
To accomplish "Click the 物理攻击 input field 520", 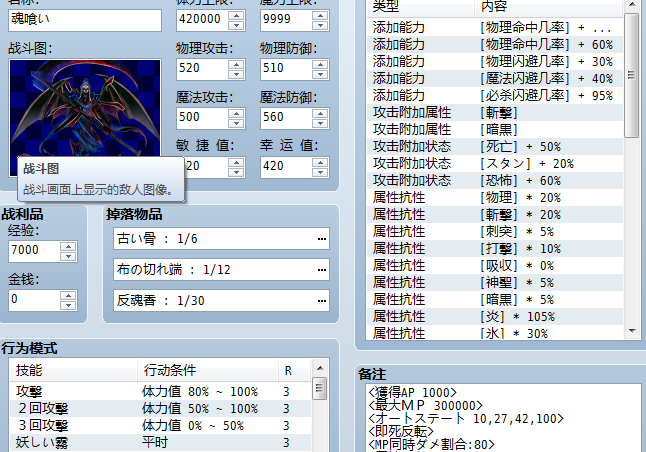I will 202,69.
